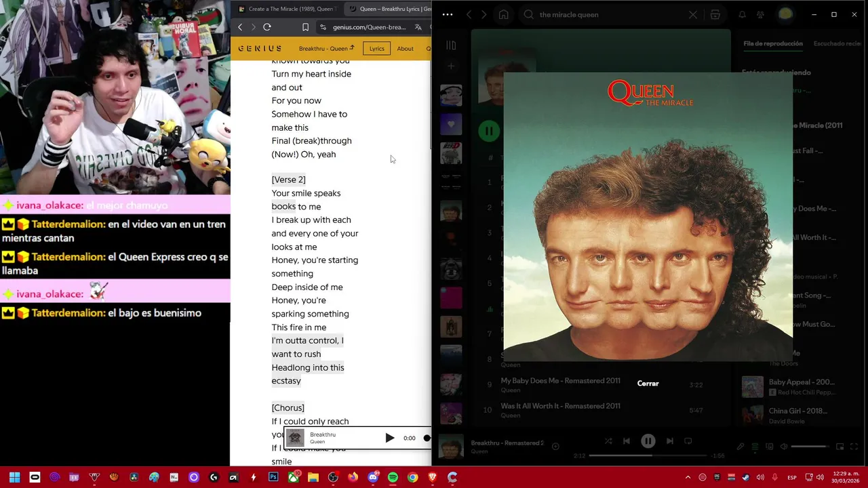Switch ESP input language indicator
This screenshot has height=488, width=868.
click(x=792, y=477)
